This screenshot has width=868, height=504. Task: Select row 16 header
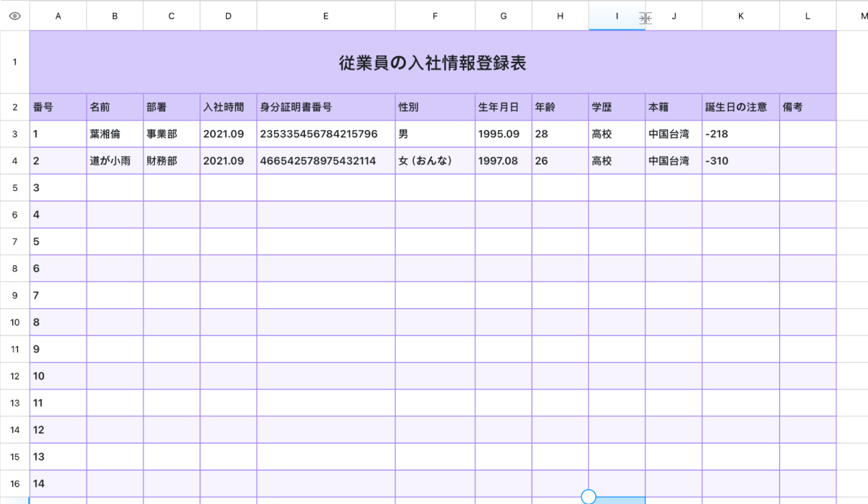coord(14,484)
